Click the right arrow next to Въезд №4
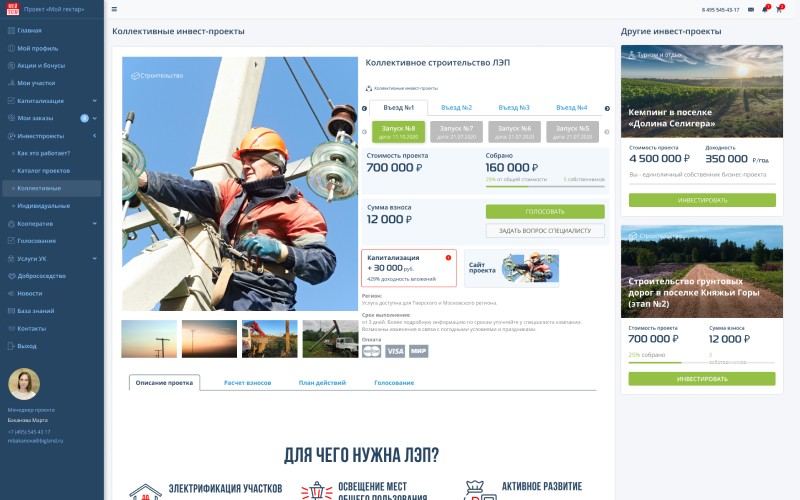The width and height of the screenshot is (800, 500). (x=607, y=108)
